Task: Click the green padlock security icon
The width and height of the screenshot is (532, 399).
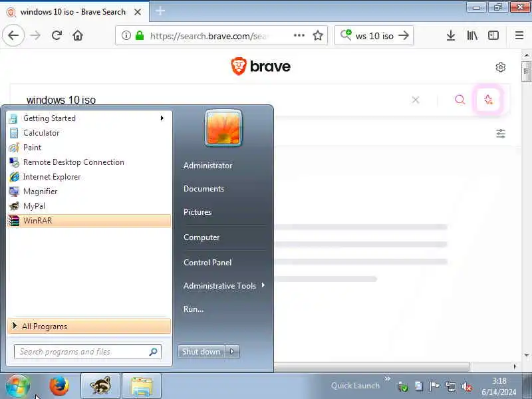Action: 140,35
